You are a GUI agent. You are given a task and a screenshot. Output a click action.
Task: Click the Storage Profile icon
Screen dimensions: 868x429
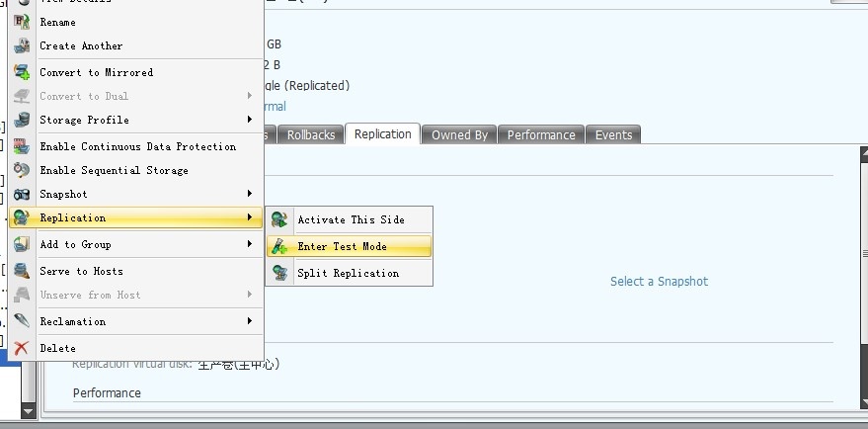22,120
